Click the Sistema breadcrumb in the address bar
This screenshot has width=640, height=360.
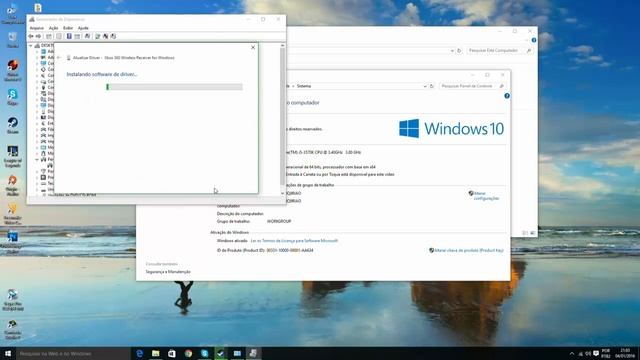coord(304,86)
